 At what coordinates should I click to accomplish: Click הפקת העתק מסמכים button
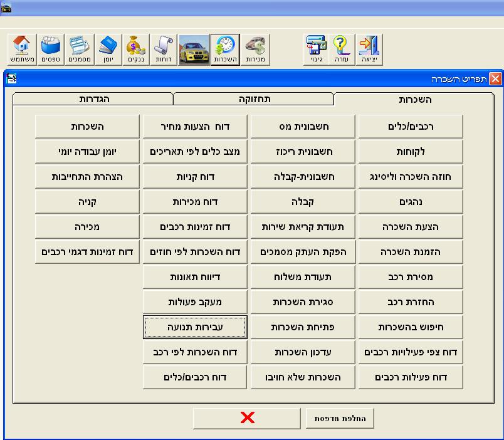[303, 252]
